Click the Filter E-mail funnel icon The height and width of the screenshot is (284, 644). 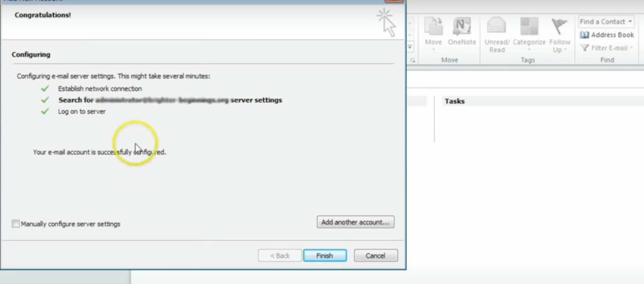click(x=585, y=48)
